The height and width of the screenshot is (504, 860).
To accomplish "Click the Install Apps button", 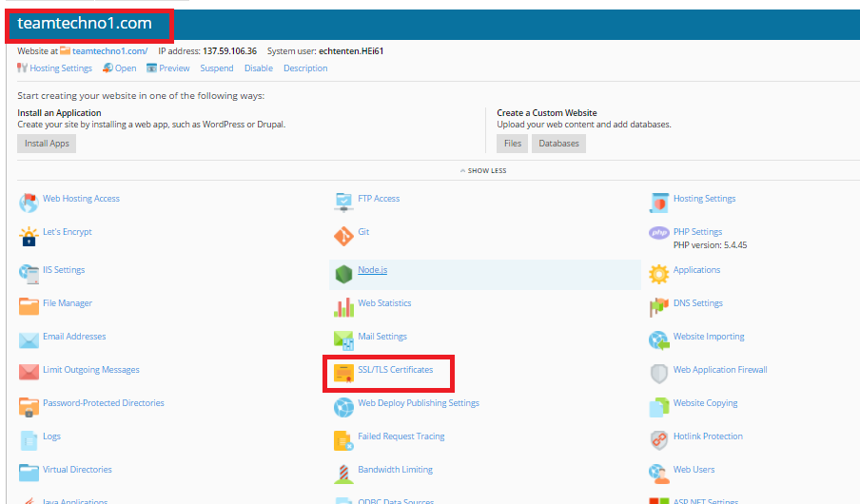I will point(47,144).
